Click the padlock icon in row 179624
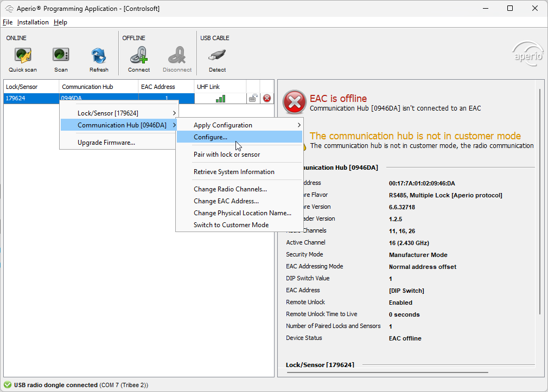Image resolution: width=548 pixels, height=392 pixels. pos(253,99)
